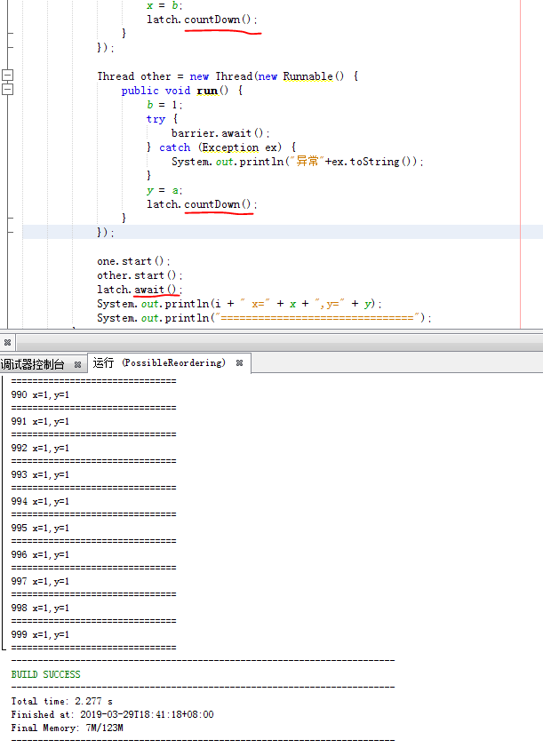Click the 'Total time: 2.277 s' line
Image resolution: width=543 pixels, height=756 pixels.
pos(61,701)
